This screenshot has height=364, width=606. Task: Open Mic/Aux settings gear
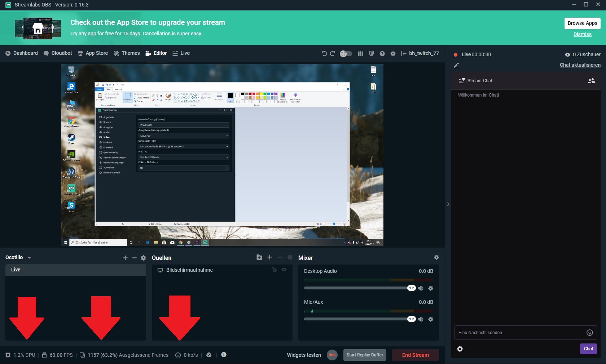[430, 319]
